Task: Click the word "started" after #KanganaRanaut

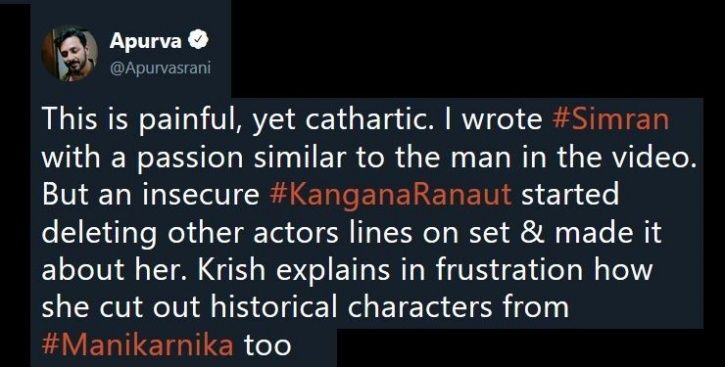Action: coord(570,196)
